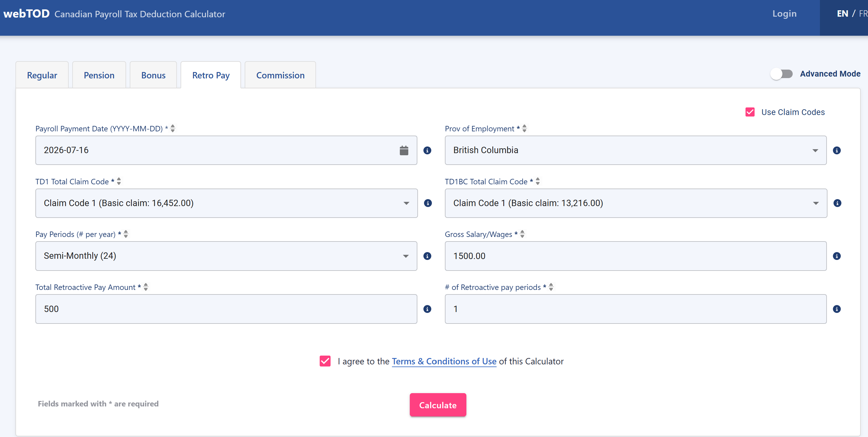Show info for # of Retroactive pay periods
868x437 pixels.
tap(837, 309)
